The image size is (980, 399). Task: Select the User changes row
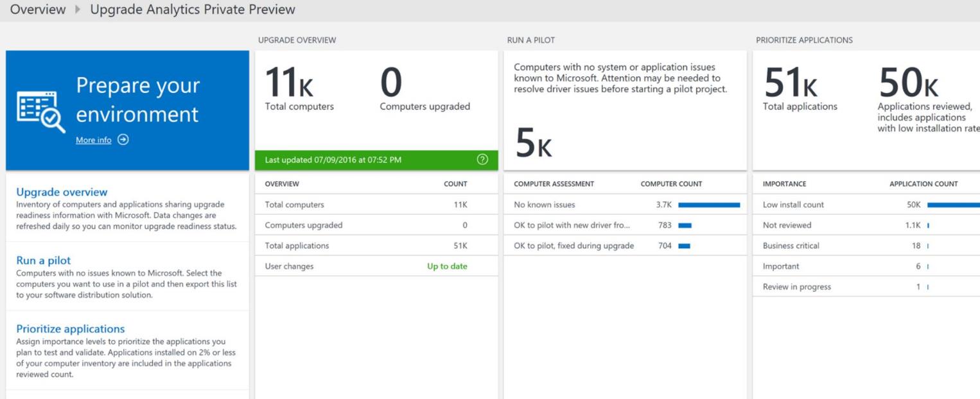click(376, 266)
